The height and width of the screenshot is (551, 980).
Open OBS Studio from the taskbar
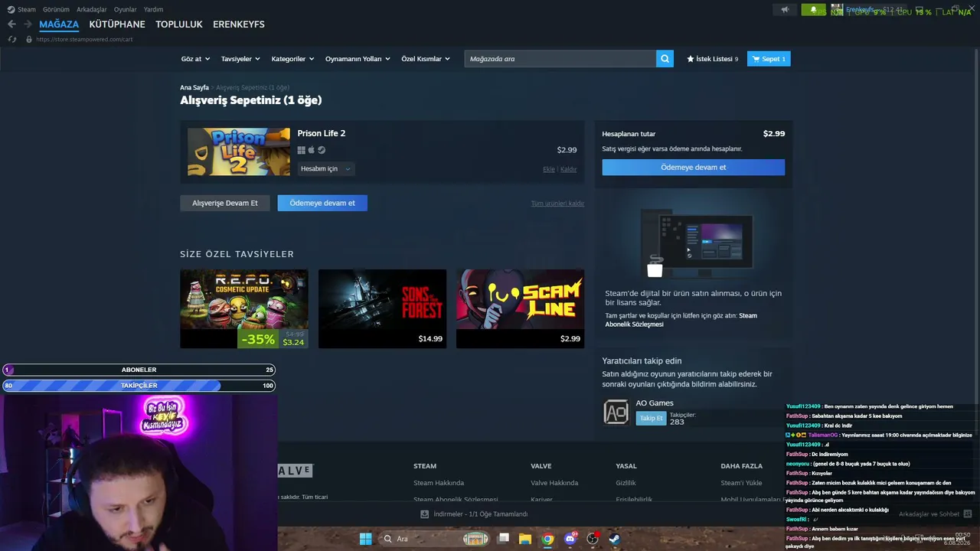coord(592,539)
